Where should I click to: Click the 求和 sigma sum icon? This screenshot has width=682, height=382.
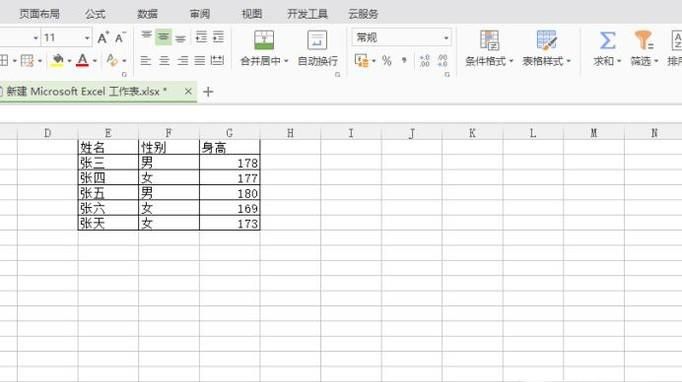pos(607,40)
